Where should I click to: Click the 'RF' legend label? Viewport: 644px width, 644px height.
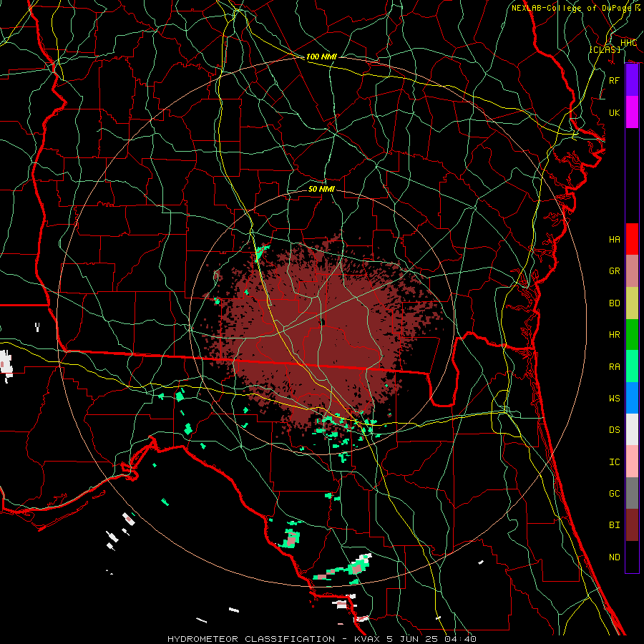click(615, 80)
